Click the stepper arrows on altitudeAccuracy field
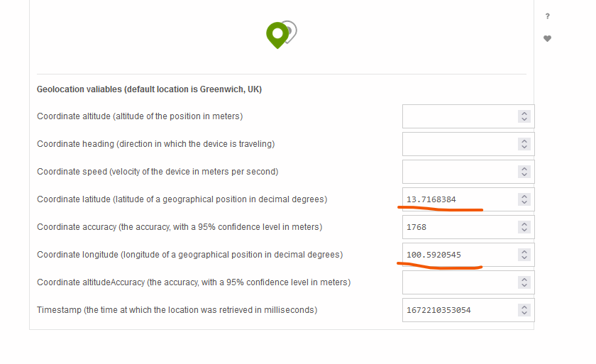This screenshot has width=596, height=364. click(524, 282)
